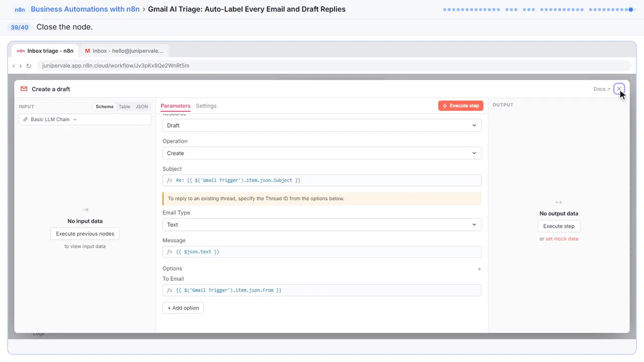The height and width of the screenshot is (362, 644).
Task: Open the Parameters tab
Action: point(175,106)
